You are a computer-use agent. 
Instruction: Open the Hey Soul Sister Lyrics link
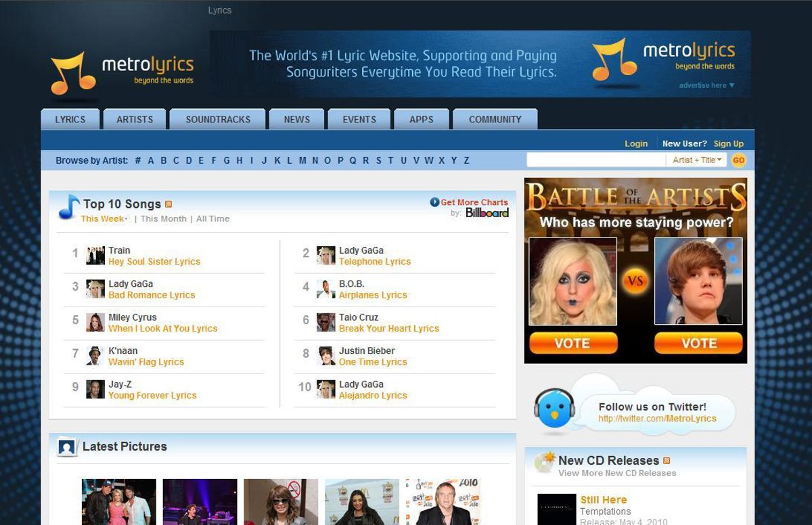coord(154,262)
